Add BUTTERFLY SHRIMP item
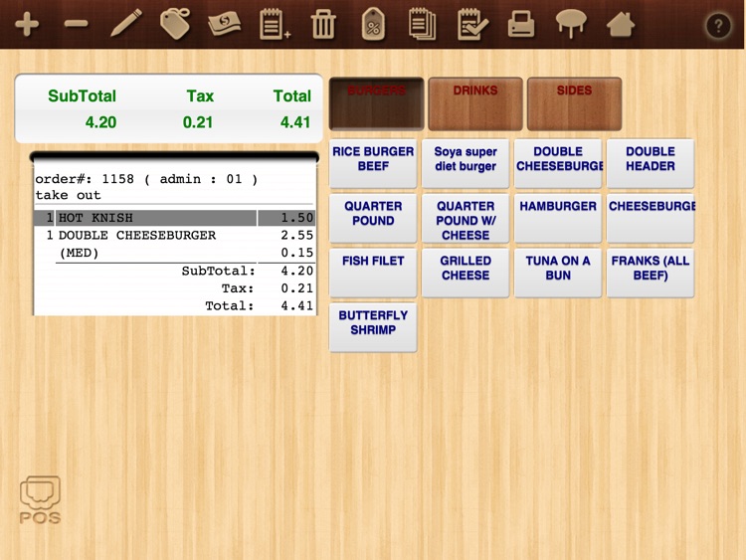Viewport: 746px width, 560px height. [373, 327]
